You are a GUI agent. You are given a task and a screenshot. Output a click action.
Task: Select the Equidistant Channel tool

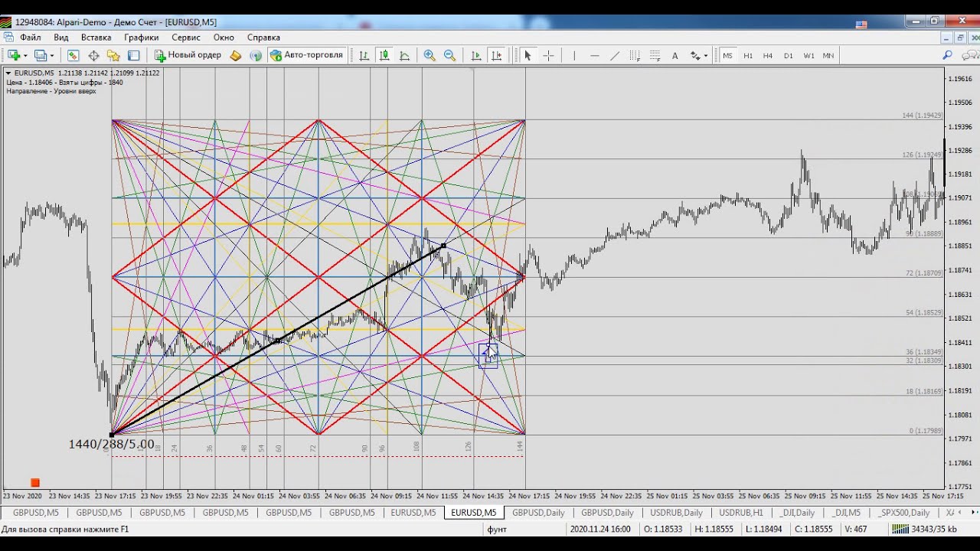coord(635,55)
